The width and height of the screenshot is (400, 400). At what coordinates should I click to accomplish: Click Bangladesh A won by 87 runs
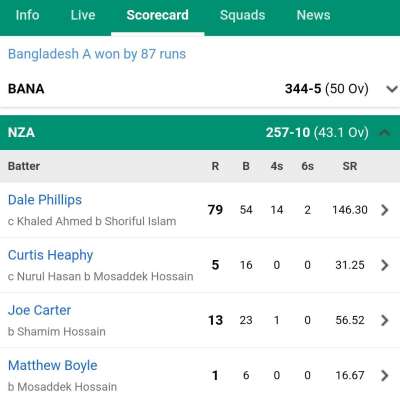tap(97, 54)
